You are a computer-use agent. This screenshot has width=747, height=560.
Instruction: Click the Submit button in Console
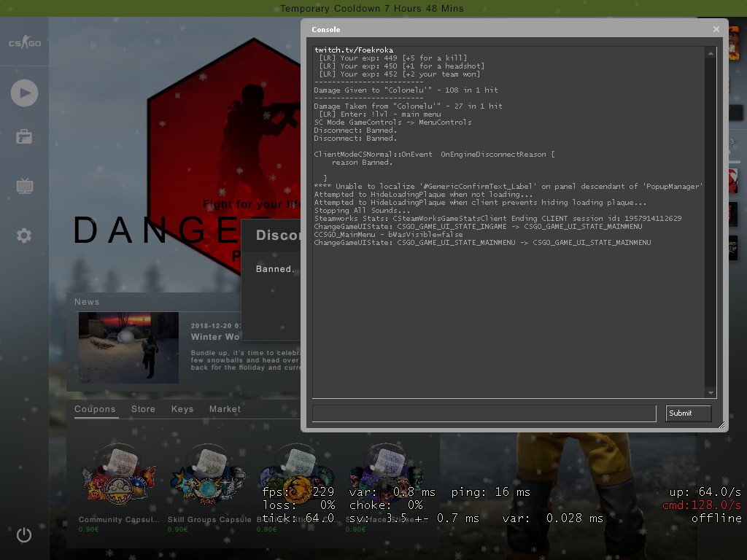(x=688, y=413)
